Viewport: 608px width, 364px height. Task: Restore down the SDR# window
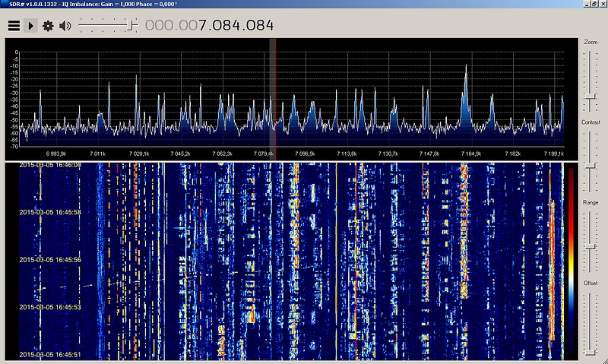[594, 4]
